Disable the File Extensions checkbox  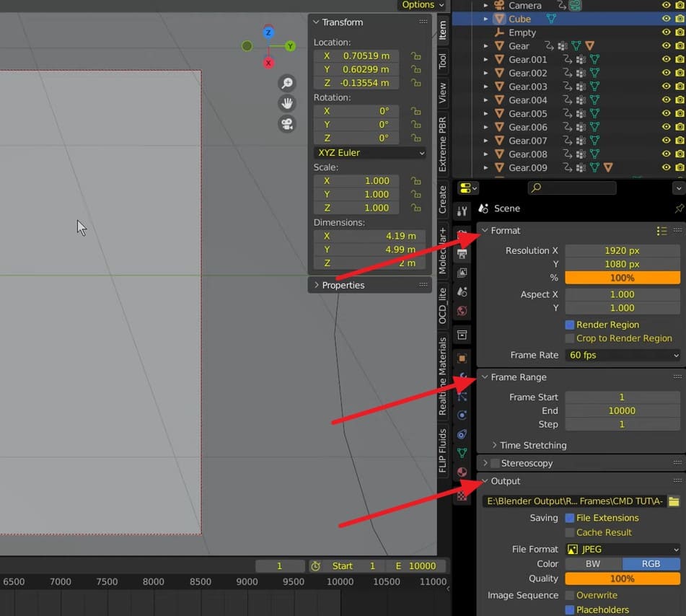click(x=570, y=518)
